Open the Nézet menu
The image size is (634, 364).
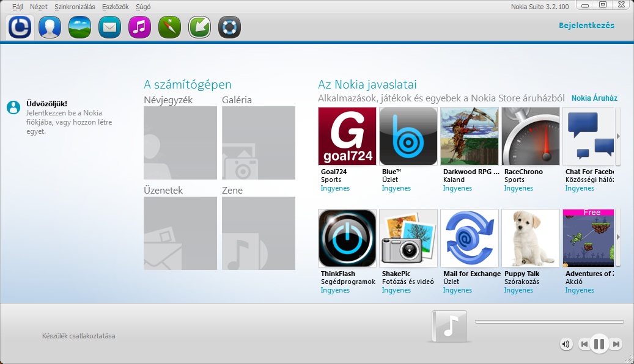(39, 7)
